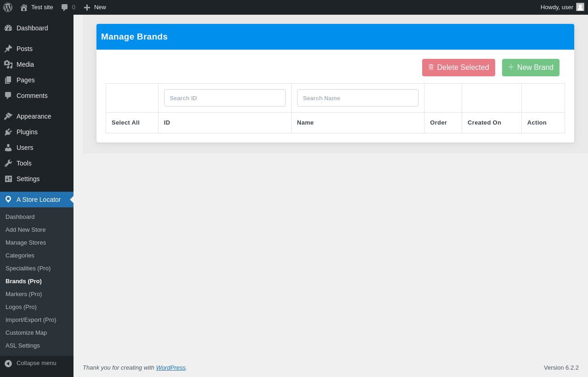
Task: Open Media in the main menu
Action: tap(37, 64)
